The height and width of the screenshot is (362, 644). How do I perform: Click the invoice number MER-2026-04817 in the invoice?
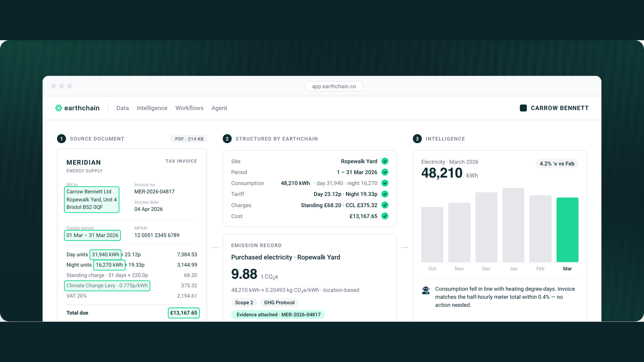pyautogui.click(x=155, y=191)
